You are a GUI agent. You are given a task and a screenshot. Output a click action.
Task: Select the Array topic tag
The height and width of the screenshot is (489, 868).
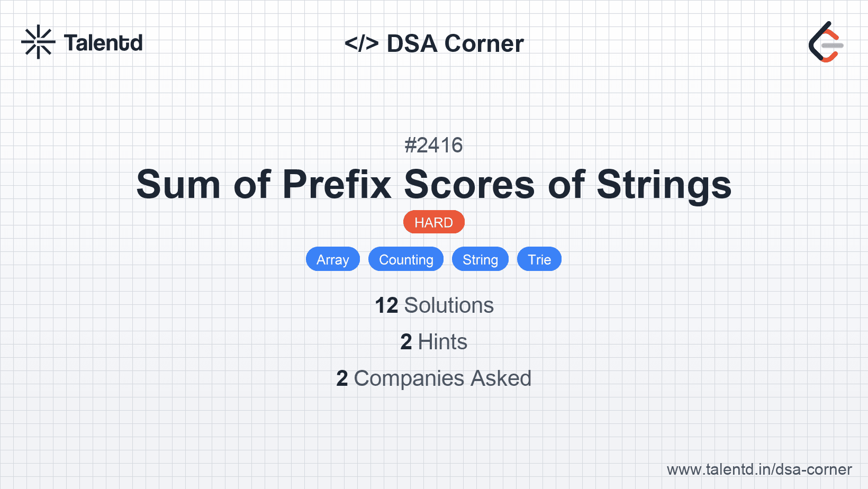point(332,259)
